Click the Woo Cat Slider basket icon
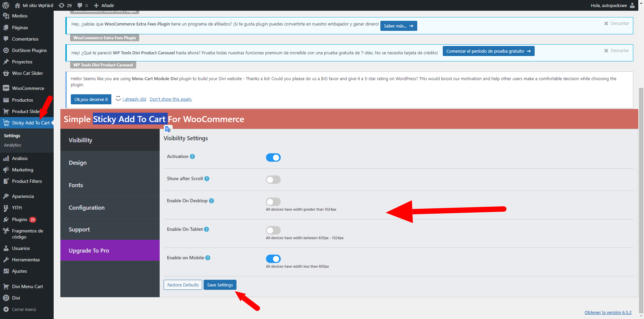 [6, 73]
